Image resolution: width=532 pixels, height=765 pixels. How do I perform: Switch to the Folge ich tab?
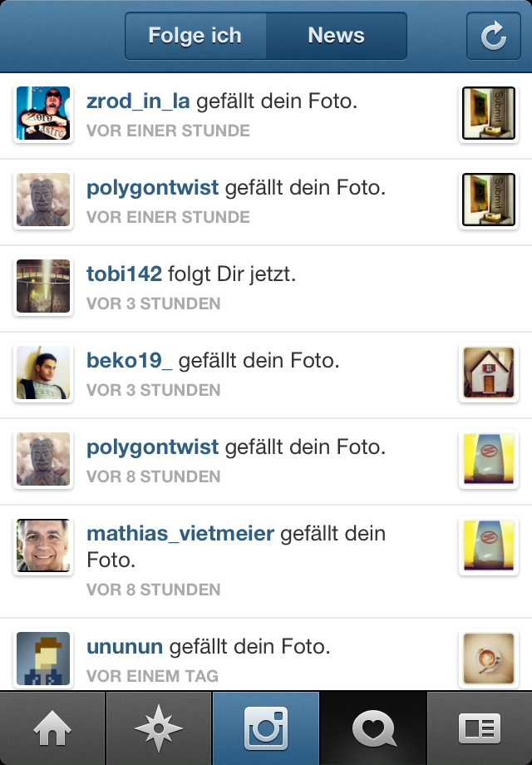pos(195,36)
